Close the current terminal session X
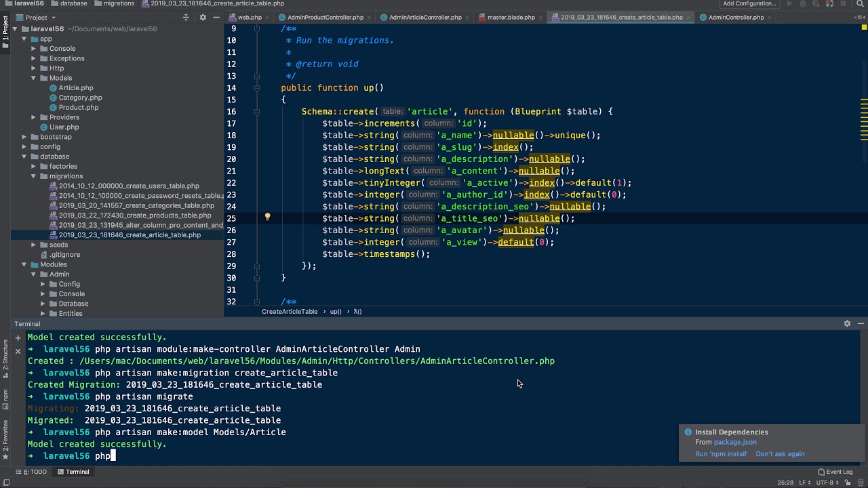 (18, 350)
